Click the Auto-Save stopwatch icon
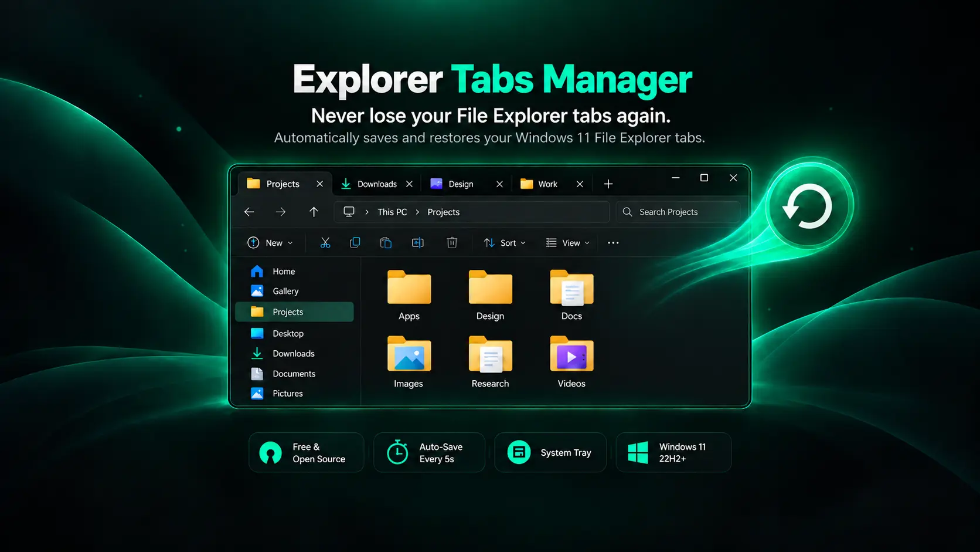980x552 pixels. [x=397, y=452]
